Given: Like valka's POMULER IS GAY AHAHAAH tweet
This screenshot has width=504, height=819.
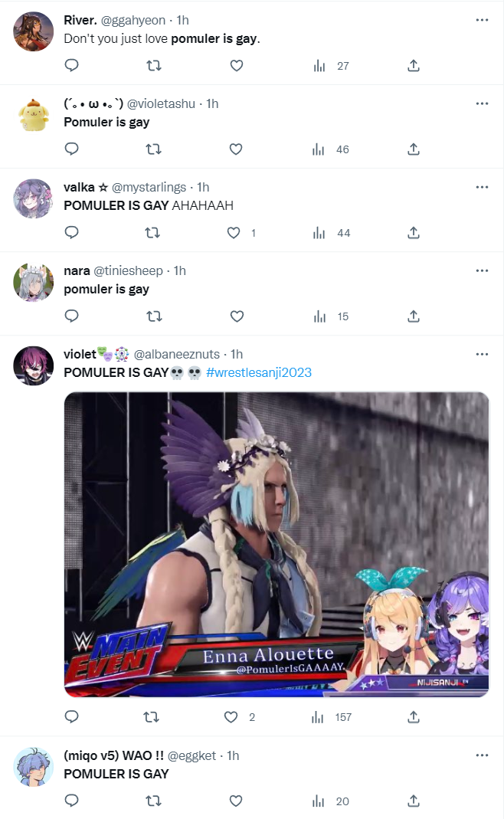Looking at the screenshot, I should [234, 233].
